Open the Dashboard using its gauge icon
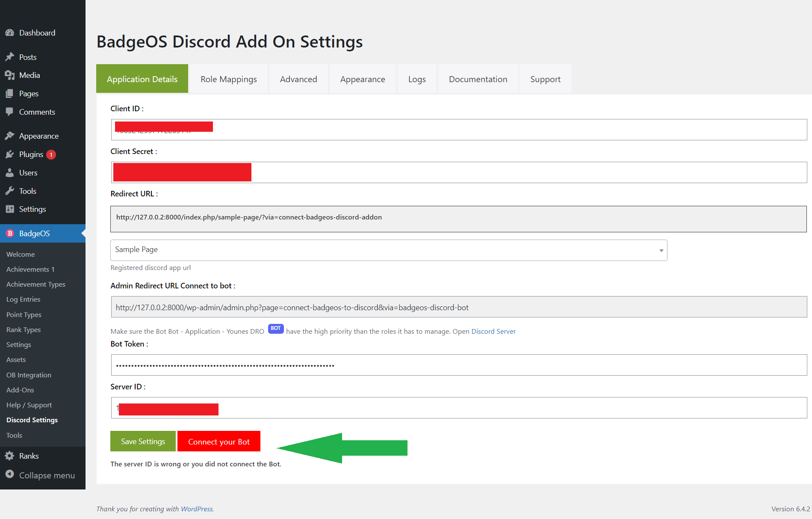 pos(10,33)
